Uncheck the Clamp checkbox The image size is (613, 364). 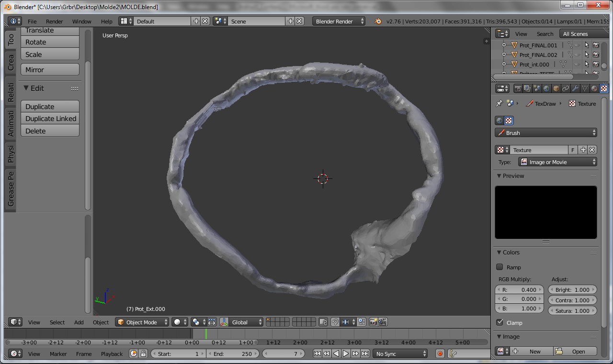pyautogui.click(x=499, y=323)
